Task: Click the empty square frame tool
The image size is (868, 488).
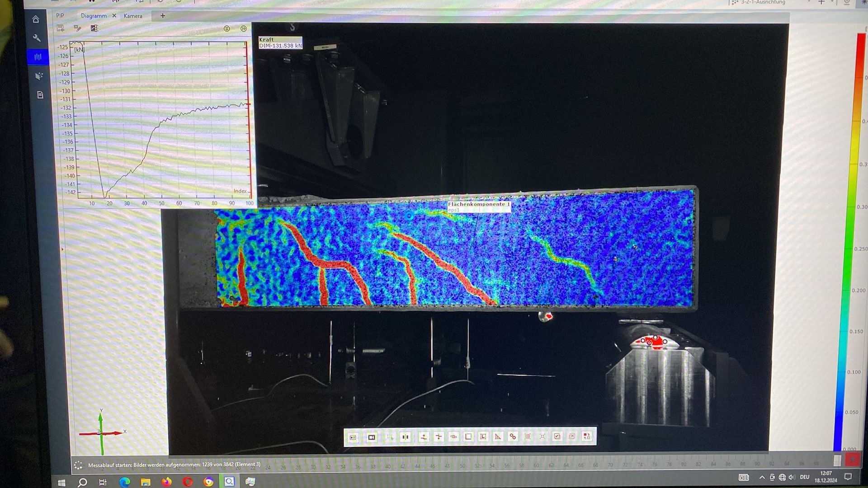Action: point(468,436)
